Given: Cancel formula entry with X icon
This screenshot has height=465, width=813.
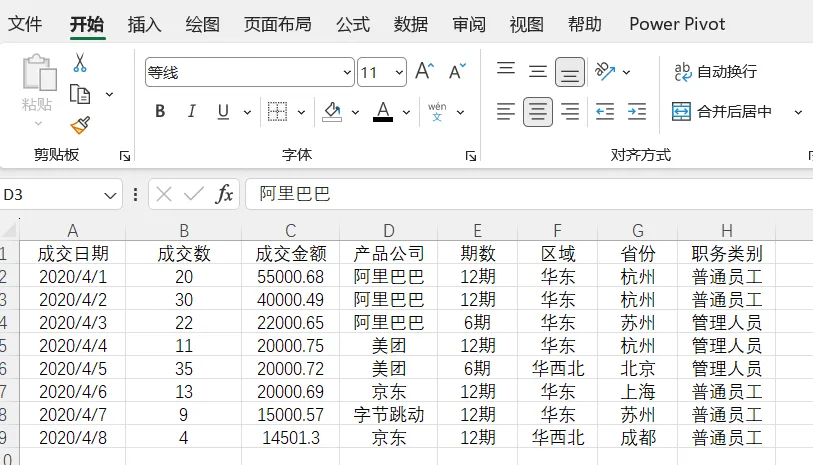Looking at the screenshot, I should click(x=164, y=194).
